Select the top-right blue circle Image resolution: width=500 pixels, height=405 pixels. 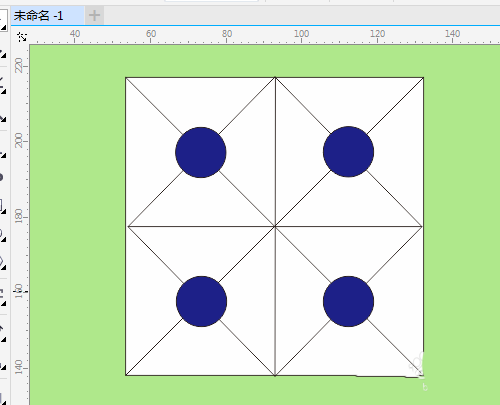(348, 151)
